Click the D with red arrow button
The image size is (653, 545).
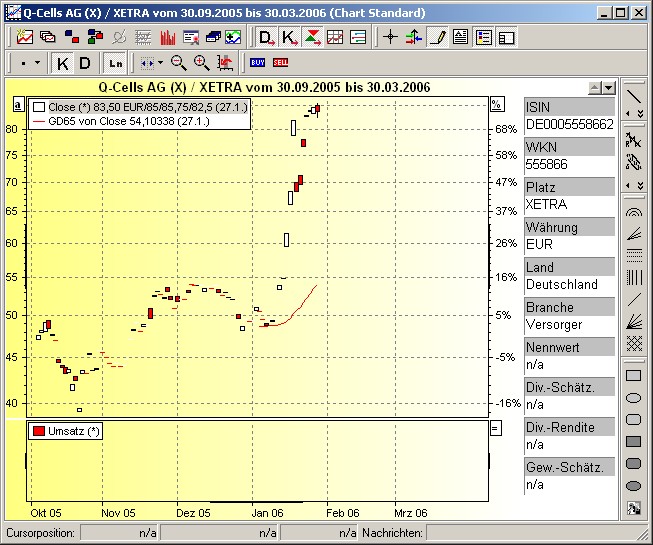266,37
